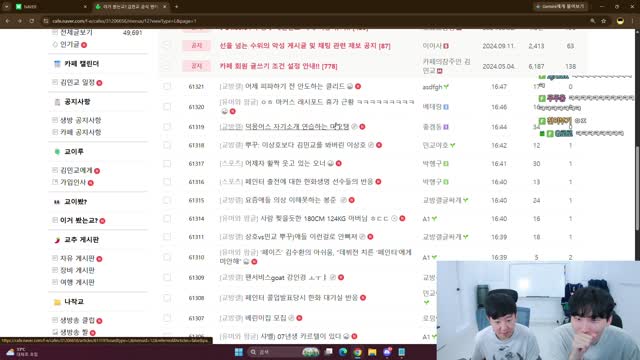640x360 pixels.
Task: Reload the page with the refresh icon
Action: coord(31,21)
